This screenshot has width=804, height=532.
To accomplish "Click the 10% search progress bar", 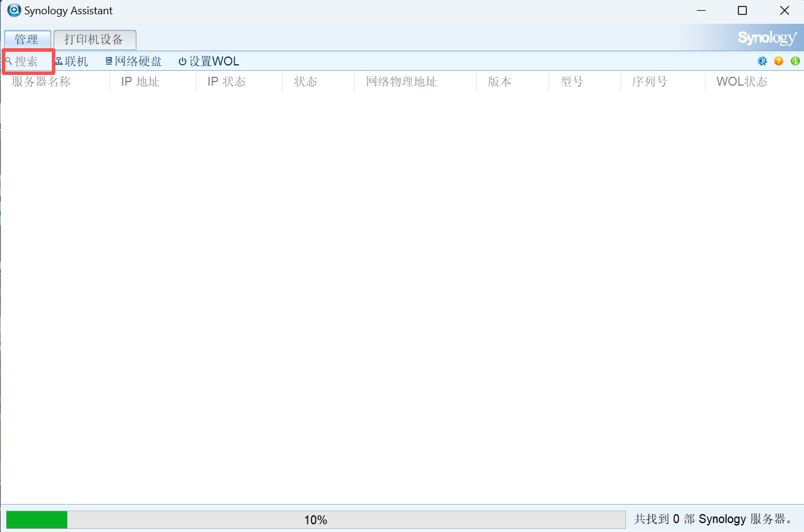I will 316,520.
